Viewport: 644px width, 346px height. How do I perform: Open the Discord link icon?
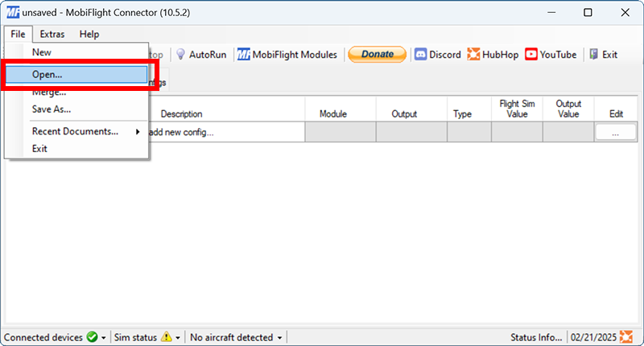[420, 54]
